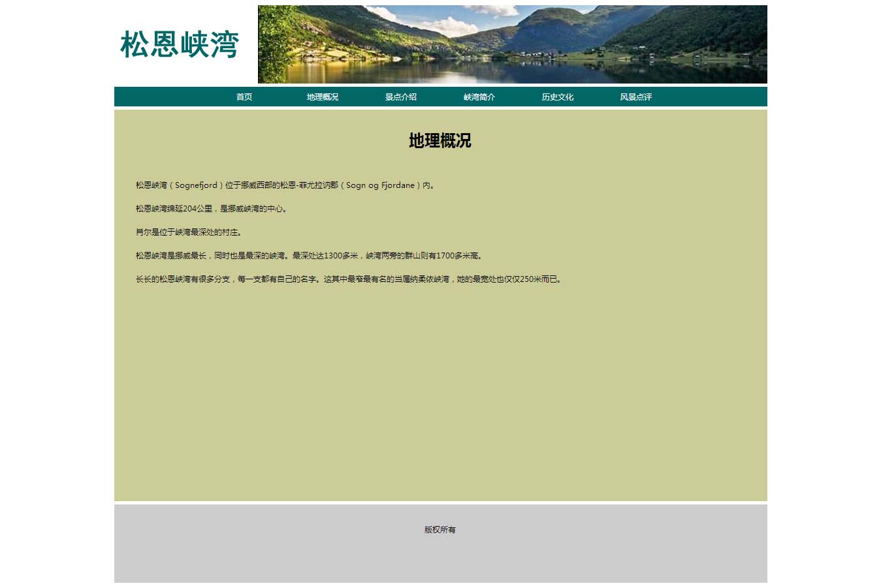Select the 景点介绍 menu item
The width and height of the screenshot is (881, 588).
point(401,97)
